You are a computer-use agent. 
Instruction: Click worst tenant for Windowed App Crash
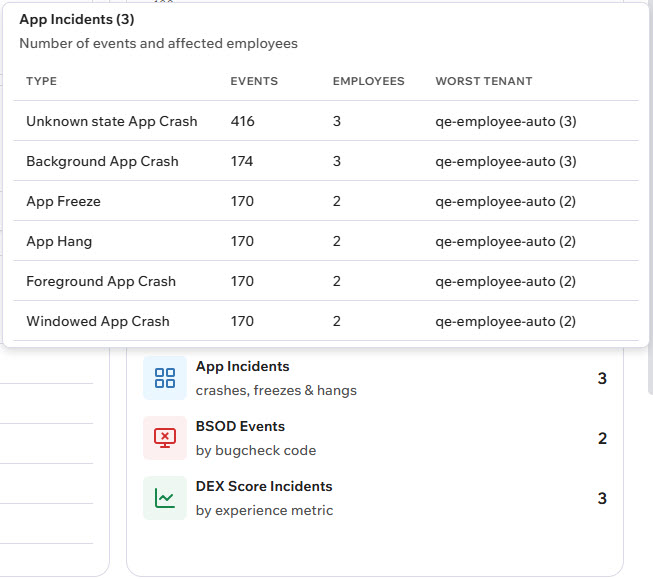[x=506, y=321]
